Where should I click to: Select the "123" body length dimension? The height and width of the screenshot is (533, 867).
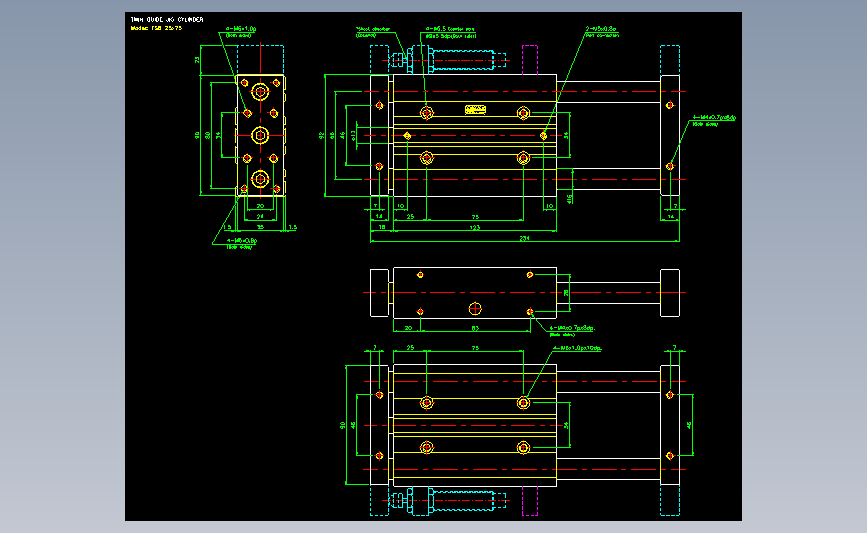coord(475,227)
